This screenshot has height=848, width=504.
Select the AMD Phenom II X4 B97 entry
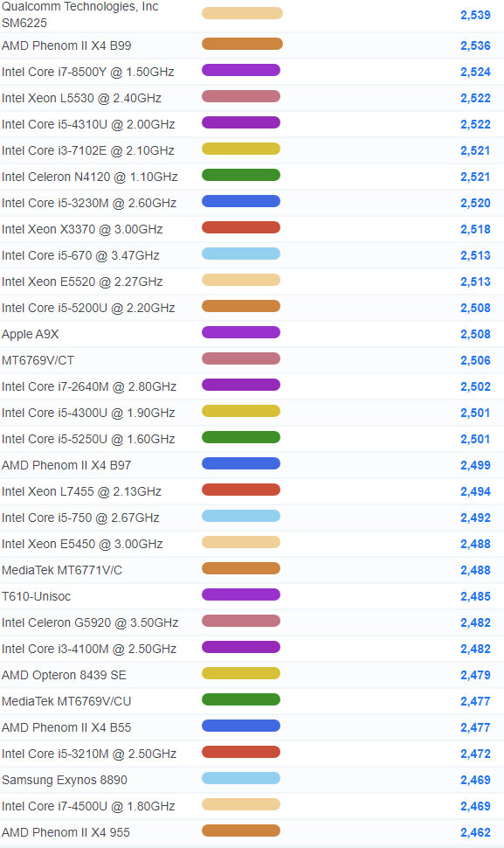(66, 465)
